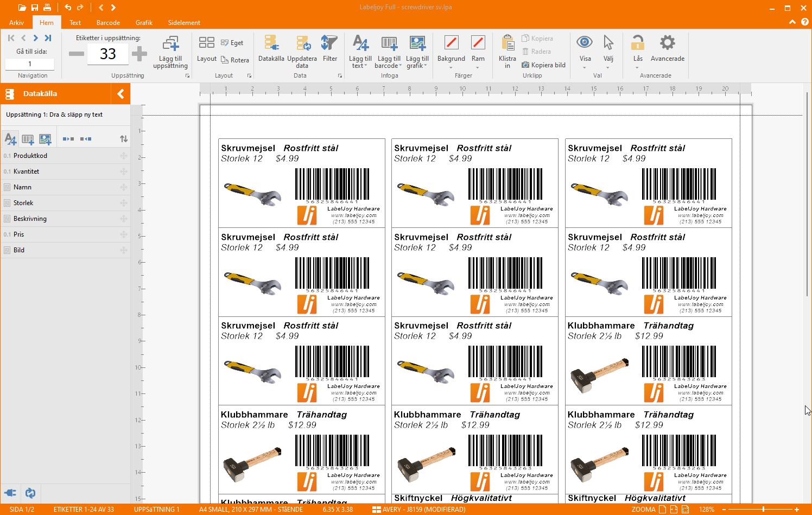812x515 pixels.
Task: Switch to the Text ribbon tab
Action: [75, 23]
